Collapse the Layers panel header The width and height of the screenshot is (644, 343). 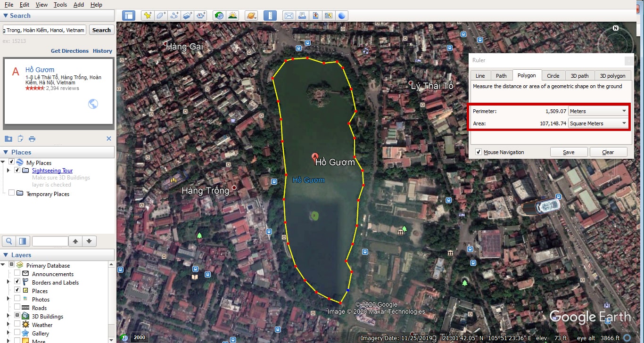[57, 255]
